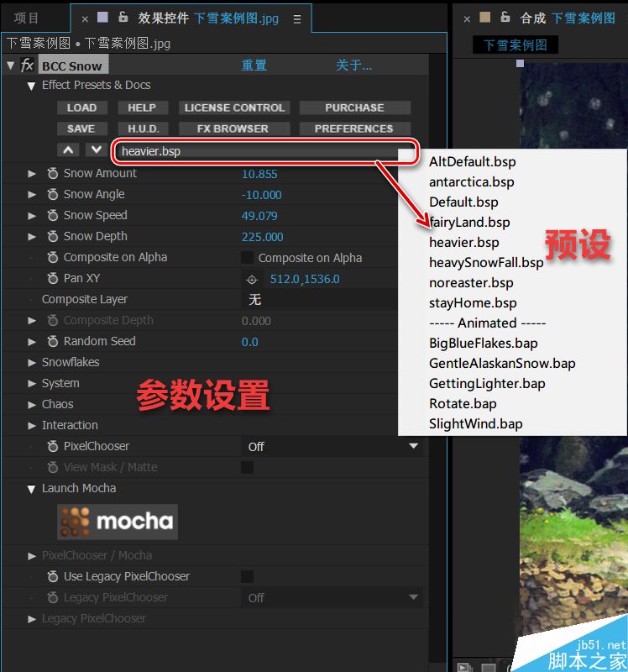This screenshot has width=628, height=672.
Task: Click the stopwatch icon for Random Seed
Action: pos(53,341)
